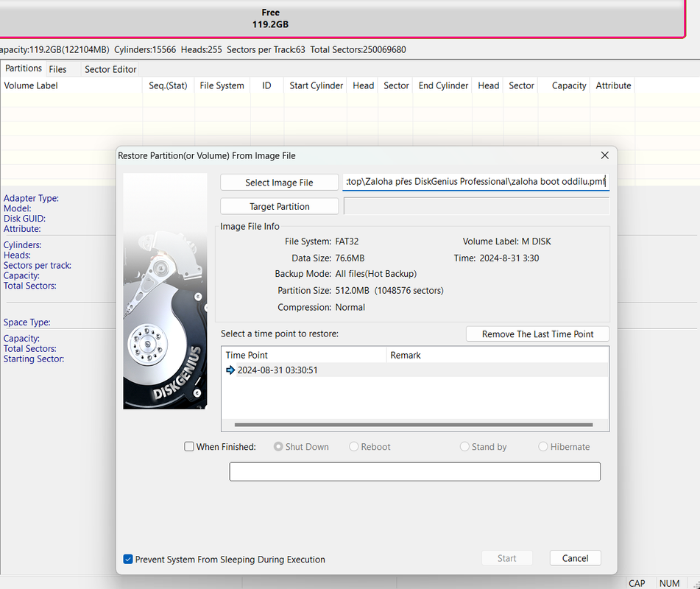This screenshot has height=589, width=700.
Task: Click the FAT32 file system value
Action: (347, 241)
